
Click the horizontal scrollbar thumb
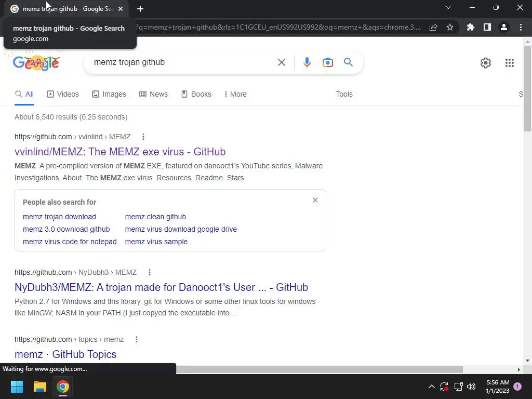coord(320,369)
